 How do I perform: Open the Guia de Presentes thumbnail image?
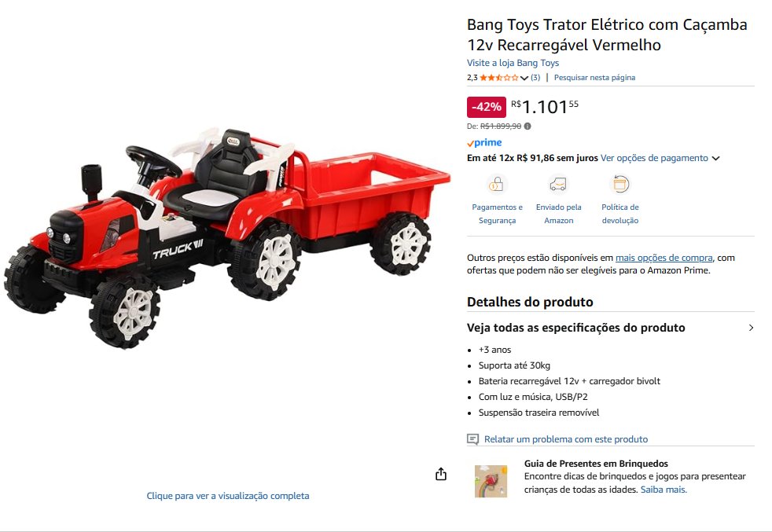491,481
